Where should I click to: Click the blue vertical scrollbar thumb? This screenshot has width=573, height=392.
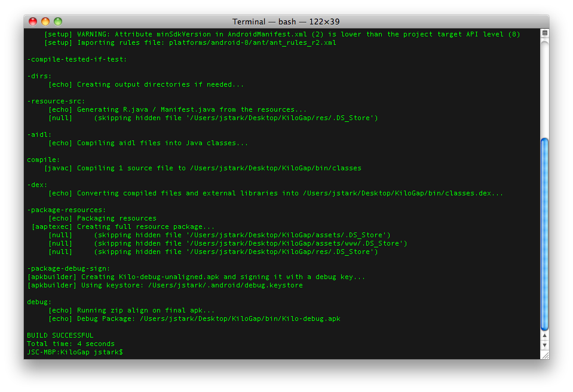[x=544, y=233]
